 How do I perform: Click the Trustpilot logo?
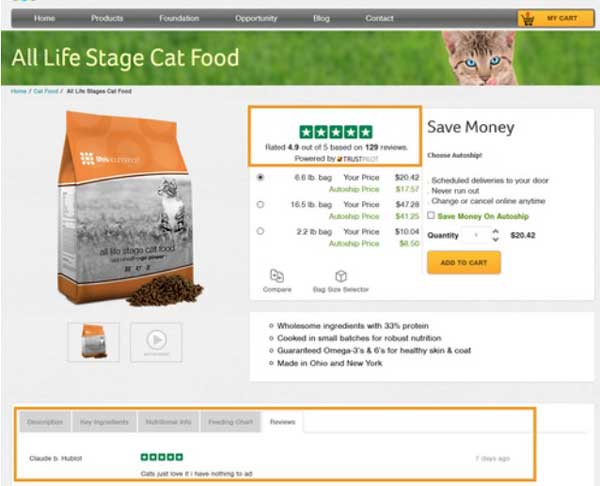tap(355, 159)
